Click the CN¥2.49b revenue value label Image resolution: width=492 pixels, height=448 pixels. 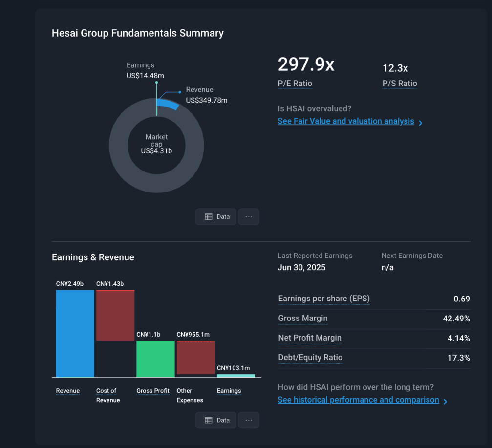[70, 284]
